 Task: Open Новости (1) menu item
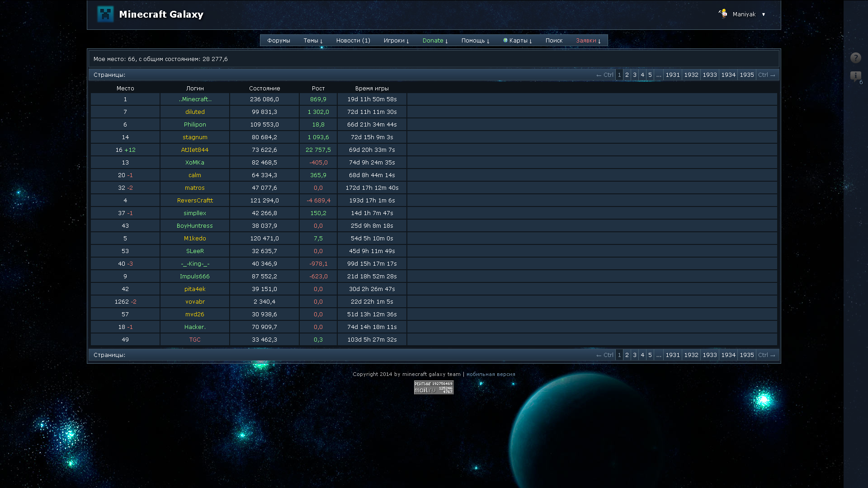[353, 41]
